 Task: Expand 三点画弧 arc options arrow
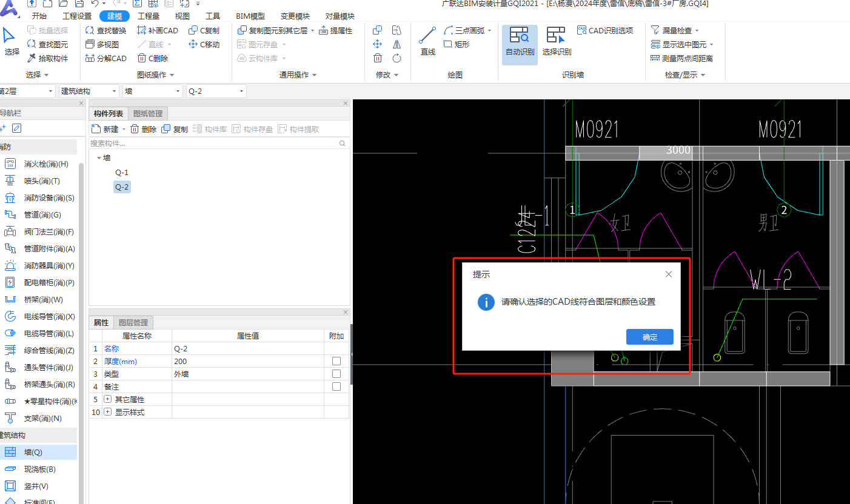point(489,30)
